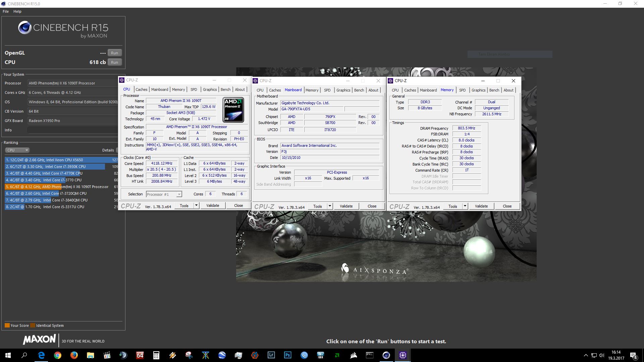Click the AMD Phenom II processor logo
This screenshot has height=362, width=644.
tap(233, 110)
